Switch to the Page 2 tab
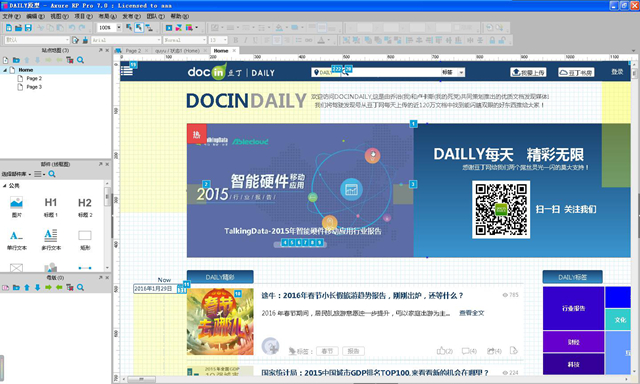Image resolution: width=640 pixels, height=384 pixels. (x=133, y=51)
